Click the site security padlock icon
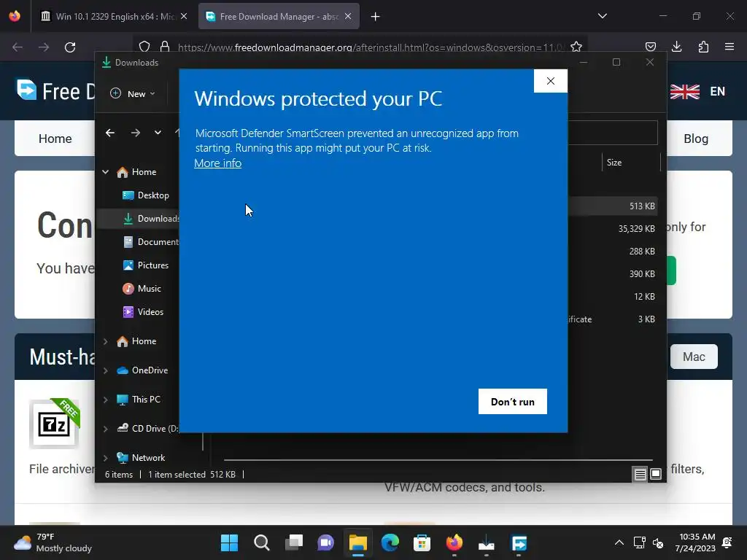 click(x=165, y=47)
